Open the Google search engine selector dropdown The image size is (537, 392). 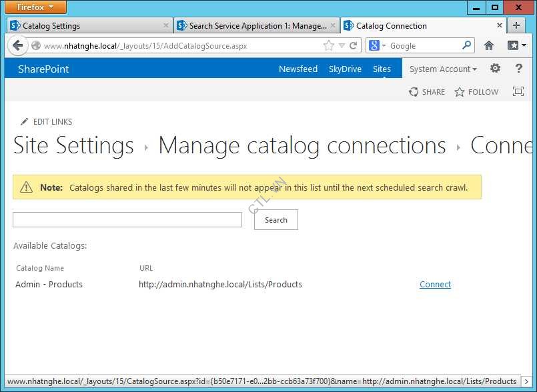[377, 45]
